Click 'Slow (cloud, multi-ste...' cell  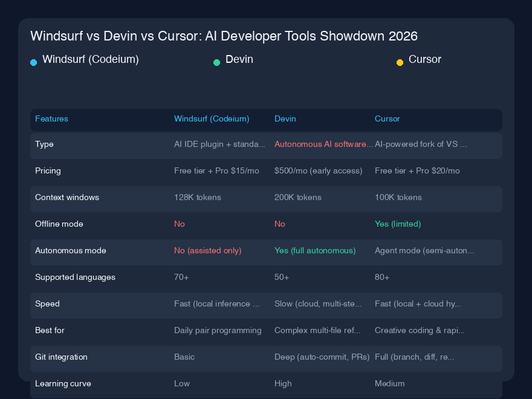(x=318, y=304)
